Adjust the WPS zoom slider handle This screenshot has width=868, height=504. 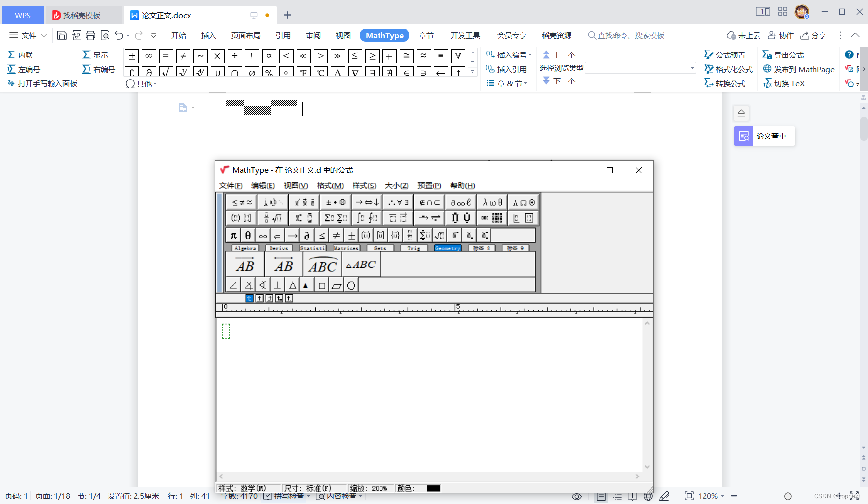tap(787, 496)
